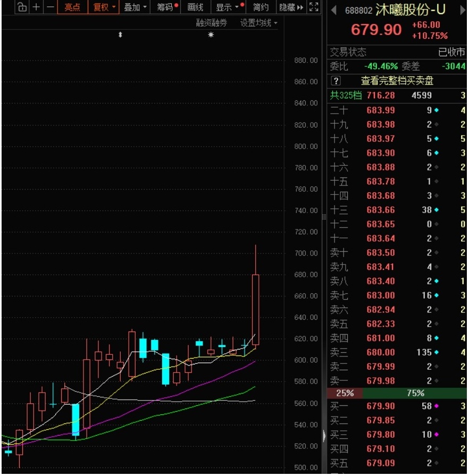
Task: Click the 融资融券 label
Action: coord(212,23)
